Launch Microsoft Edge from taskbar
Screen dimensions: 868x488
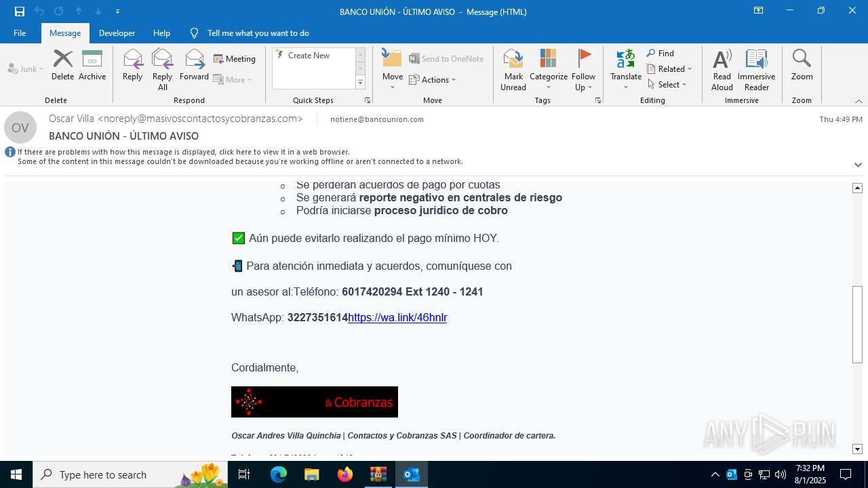279,474
